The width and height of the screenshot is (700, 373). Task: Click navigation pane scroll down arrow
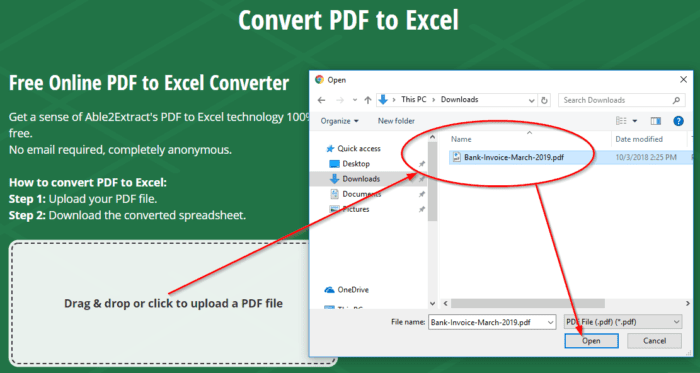[432, 304]
